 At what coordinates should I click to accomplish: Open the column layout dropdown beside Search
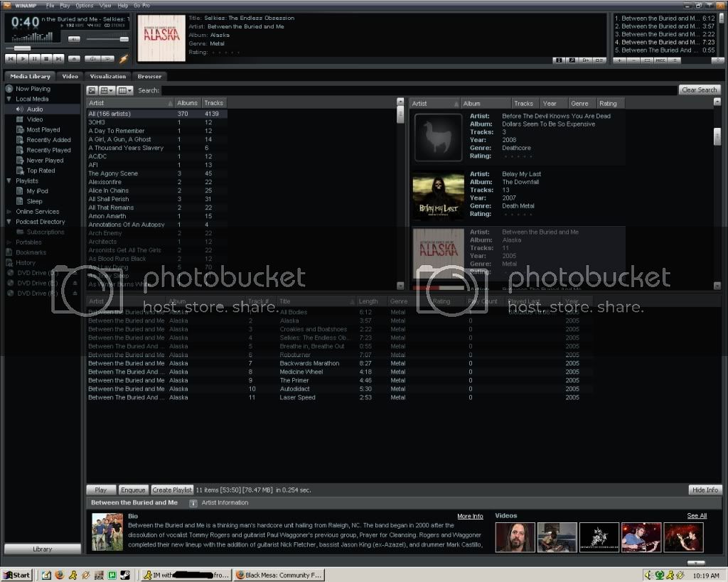125,90
